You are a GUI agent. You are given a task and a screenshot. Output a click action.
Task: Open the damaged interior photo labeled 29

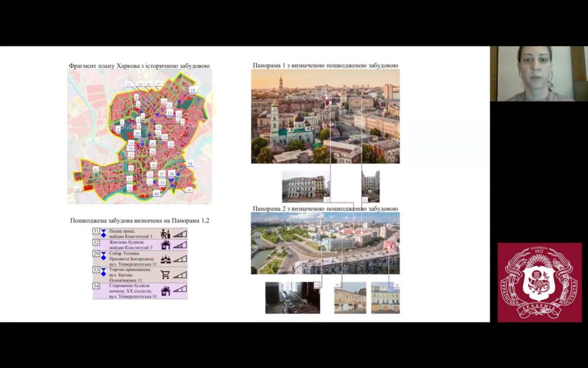(x=293, y=297)
